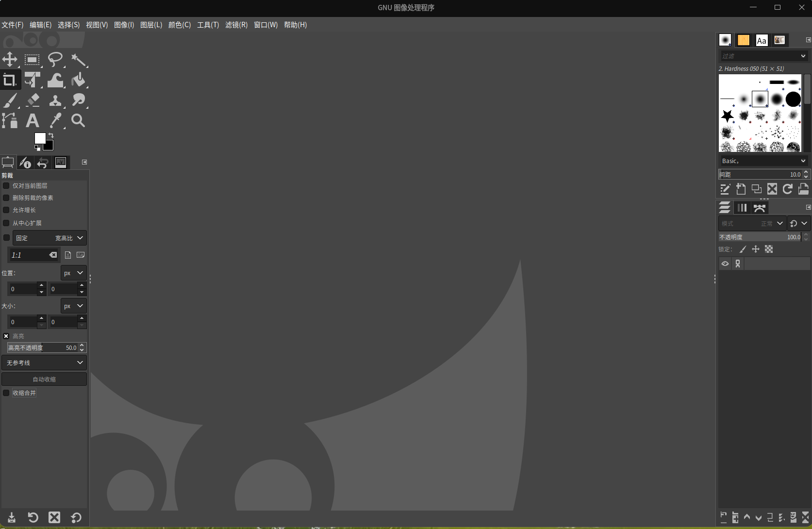Select the Color Picker eyedropper tool
Viewport: 812px width, 529px height.
55,120
